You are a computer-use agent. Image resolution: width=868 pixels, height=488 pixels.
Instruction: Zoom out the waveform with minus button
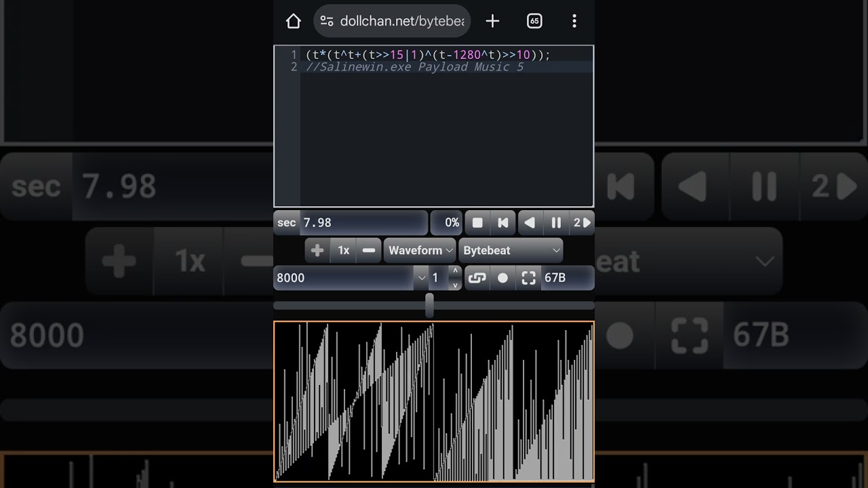click(369, 250)
